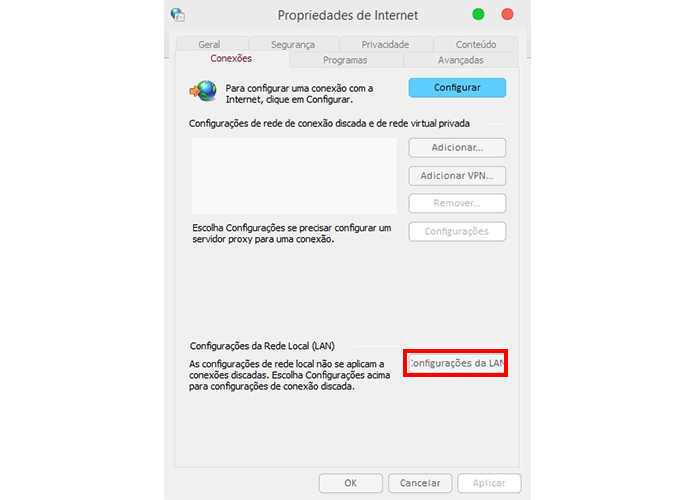Switch to the Programas tab
The width and height of the screenshot is (695, 500).
[x=345, y=60]
